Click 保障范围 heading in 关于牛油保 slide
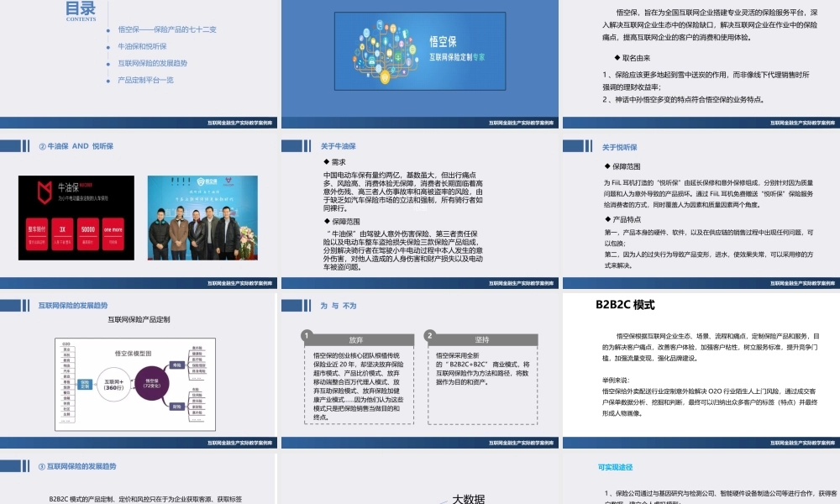Image resolution: width=840 pixels, height=504 pixels. [x=342, y=221]
